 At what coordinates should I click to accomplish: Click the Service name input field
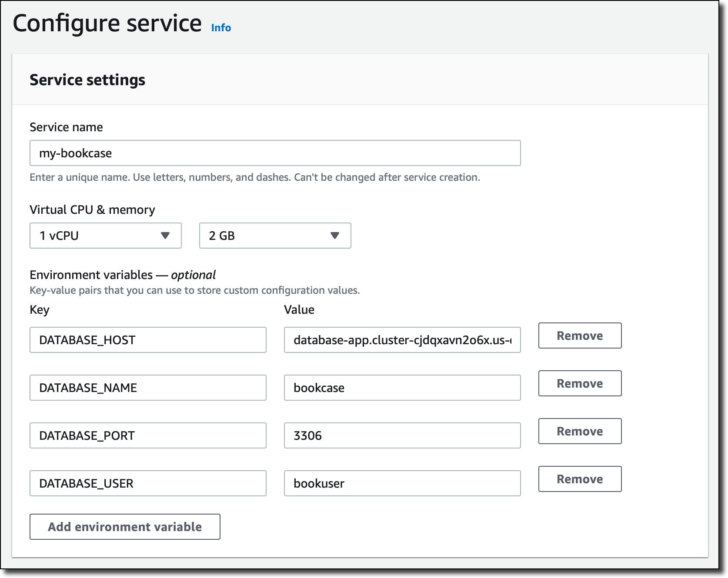pyautogui.click(x=275, y=153)
